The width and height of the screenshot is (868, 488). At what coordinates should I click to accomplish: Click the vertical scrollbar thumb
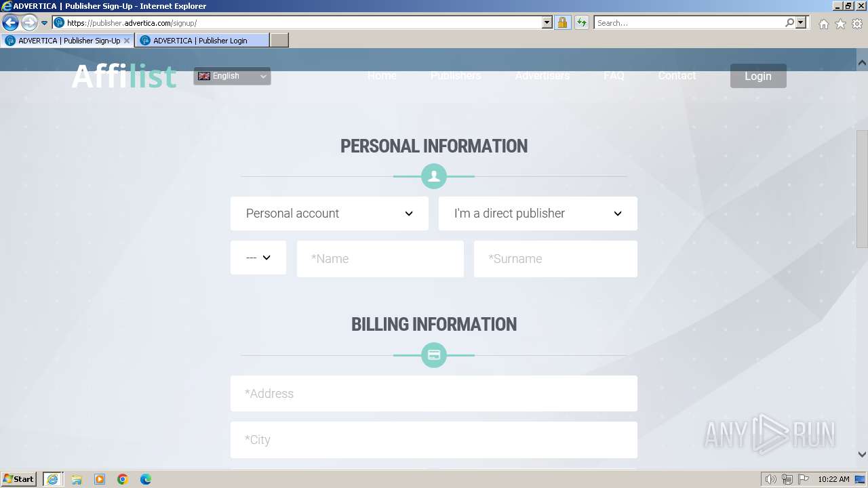(862, 190)
